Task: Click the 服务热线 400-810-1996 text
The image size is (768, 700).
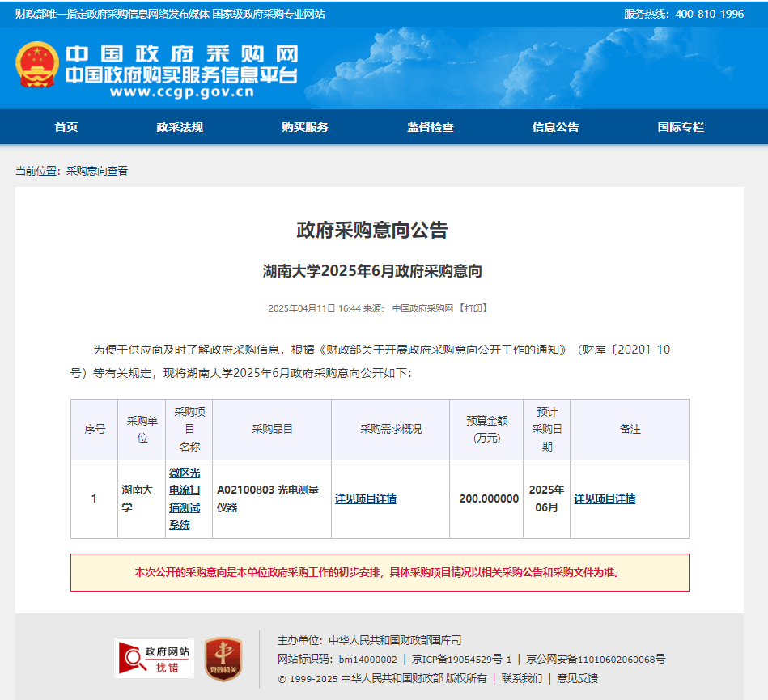Action: tap(684, 14)
